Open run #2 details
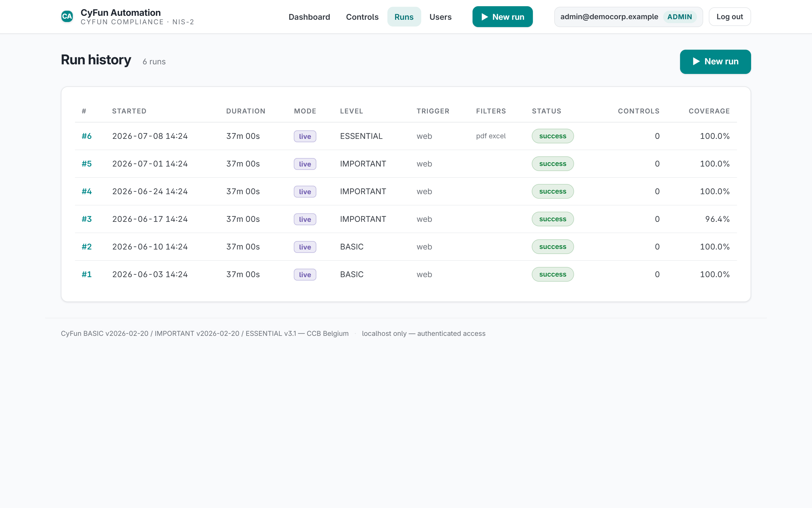Viewport: 812px width, 508px height. [87, 247]
